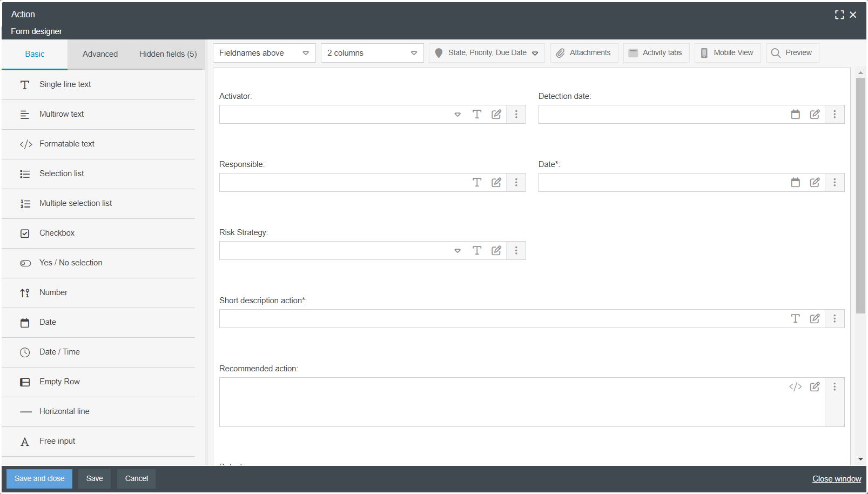Open more options for Short description action
The height and width of the screenshot is (494, 868).
(x=835, y=318)
